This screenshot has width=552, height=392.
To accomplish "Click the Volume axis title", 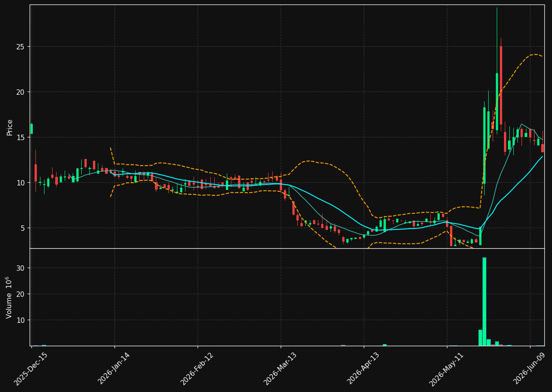I will 10,297.
